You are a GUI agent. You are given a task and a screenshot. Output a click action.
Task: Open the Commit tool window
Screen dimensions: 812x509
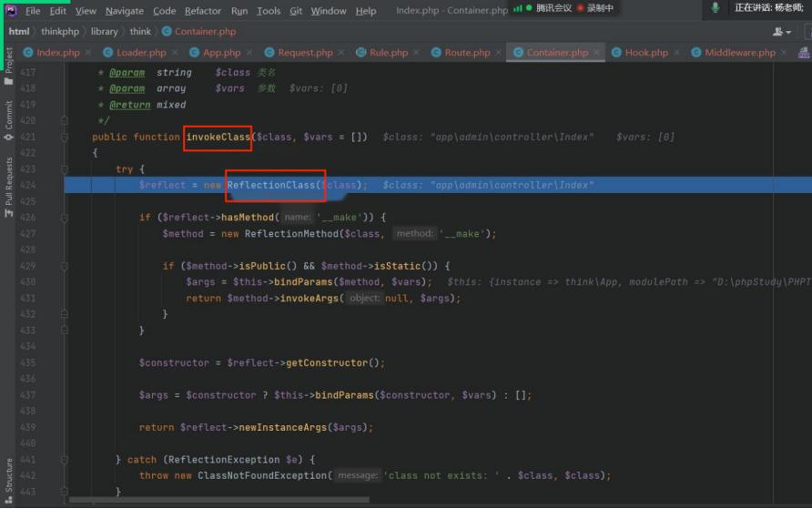(x=8, y=120)
